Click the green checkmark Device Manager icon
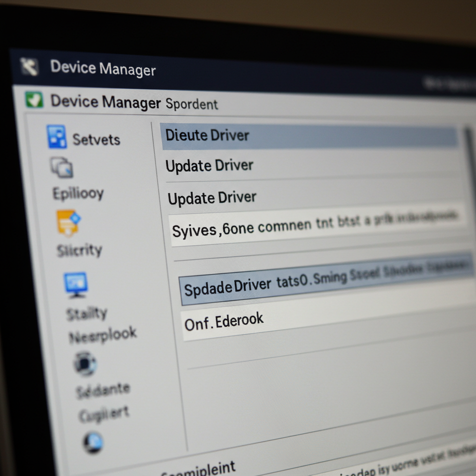Screen dimensions: 476x476 point(34,100)
